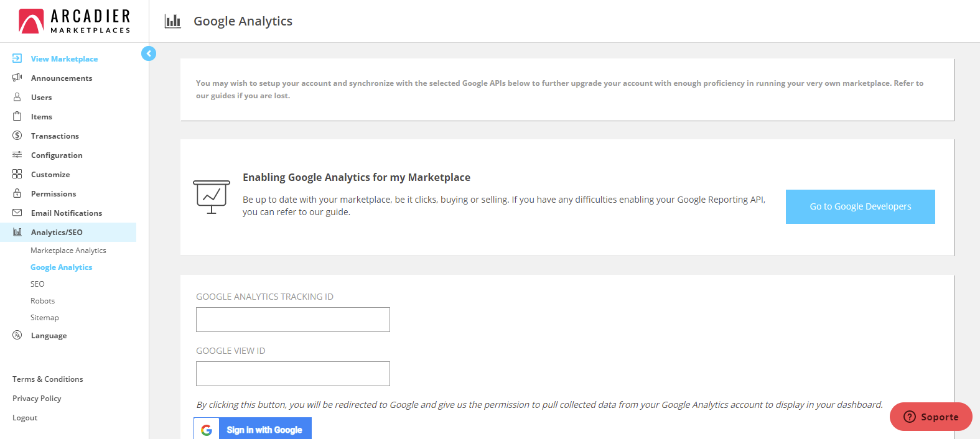Focus the Google Analytics Tracking ID field
The image size is (980, 439).
pyautogui.click(x=293, y=320)
